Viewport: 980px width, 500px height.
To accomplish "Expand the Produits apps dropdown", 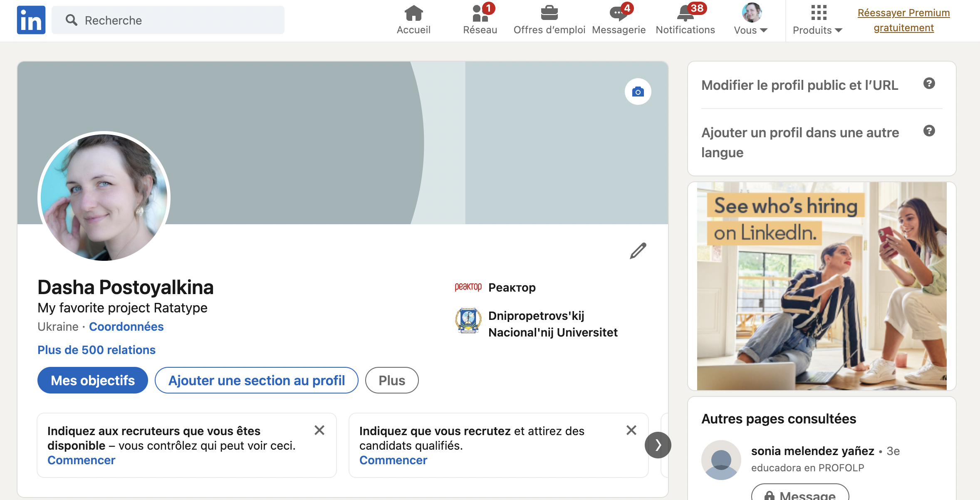I will pos(817,30).
